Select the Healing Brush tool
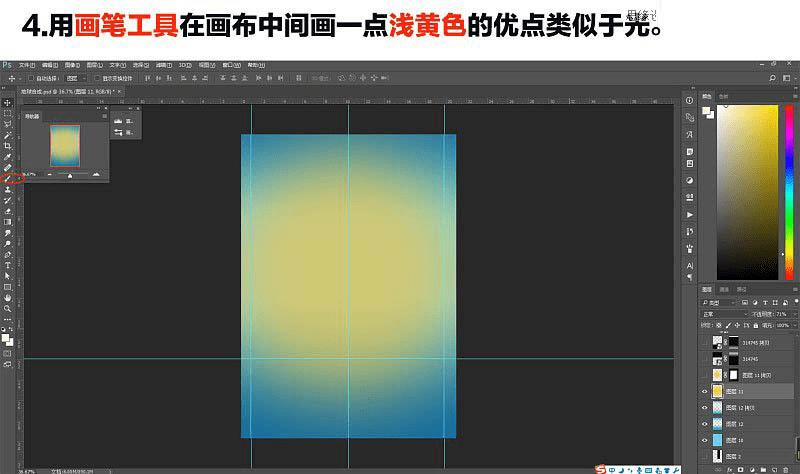 pos(8,168)
